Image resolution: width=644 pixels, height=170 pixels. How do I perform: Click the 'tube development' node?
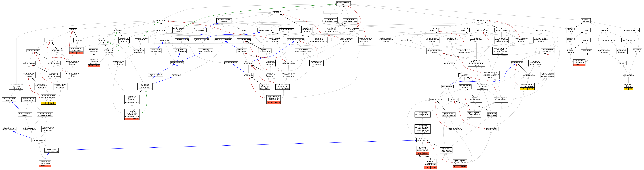182,40
